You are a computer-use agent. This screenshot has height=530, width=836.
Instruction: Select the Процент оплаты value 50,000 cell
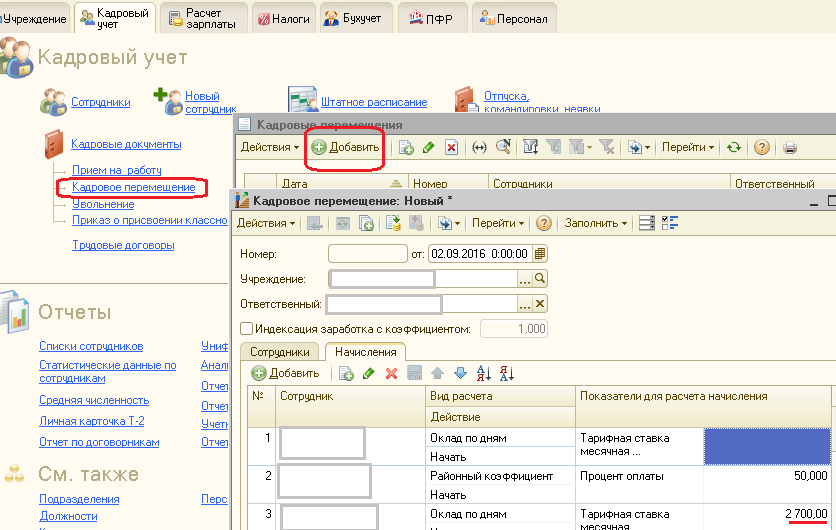click(x=767, y=476)
